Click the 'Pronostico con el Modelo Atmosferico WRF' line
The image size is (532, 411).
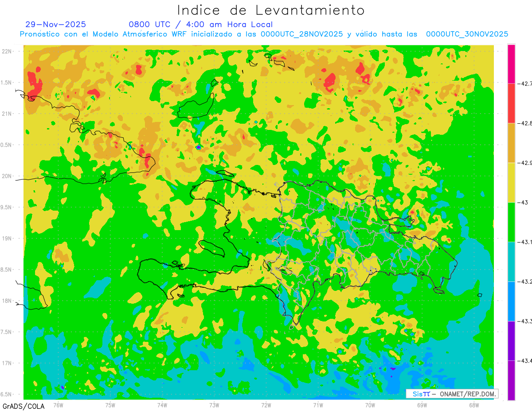264,34
